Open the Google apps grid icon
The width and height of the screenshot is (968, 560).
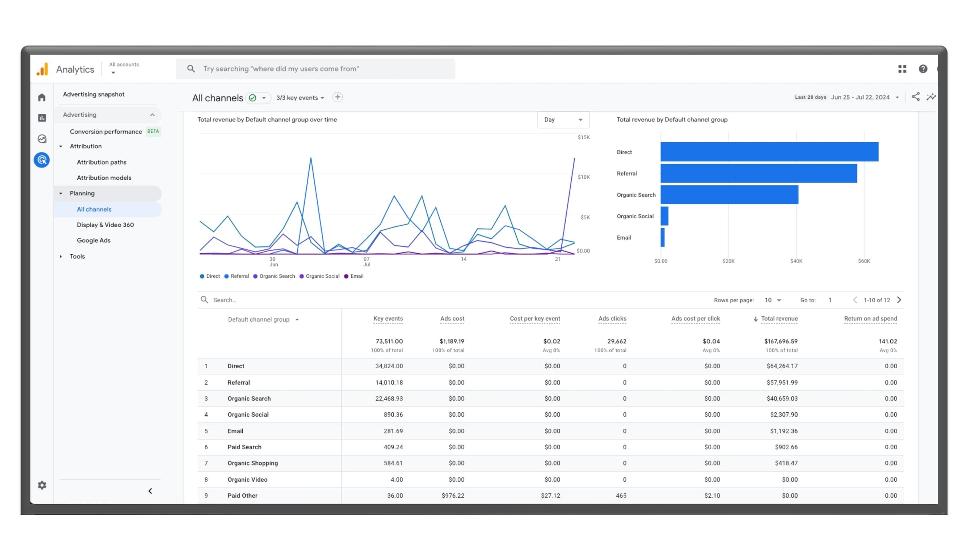click(902, 69)
